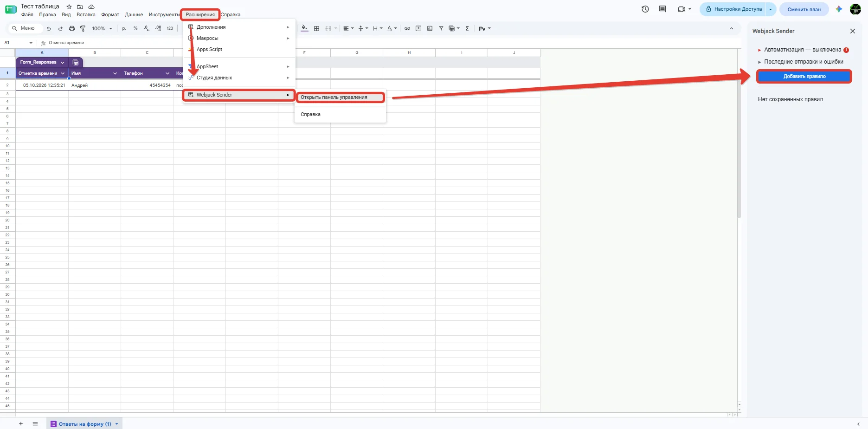Click the redo arrow icon

[x=60, y=29]
